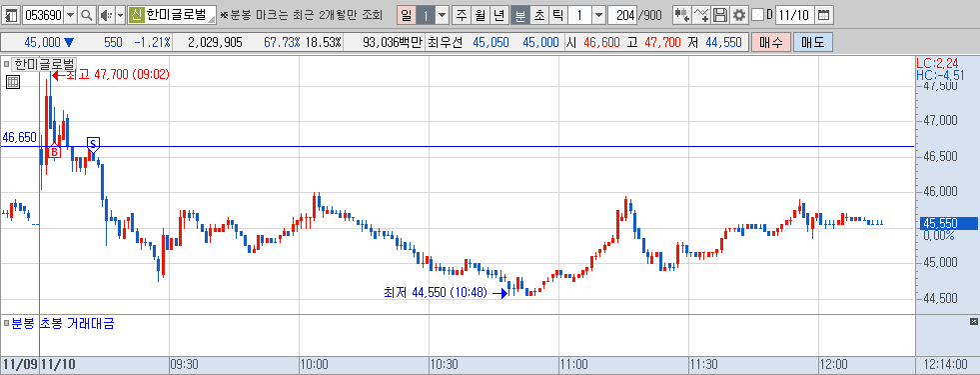Click the candle count field showing 204

click(623, 14)
